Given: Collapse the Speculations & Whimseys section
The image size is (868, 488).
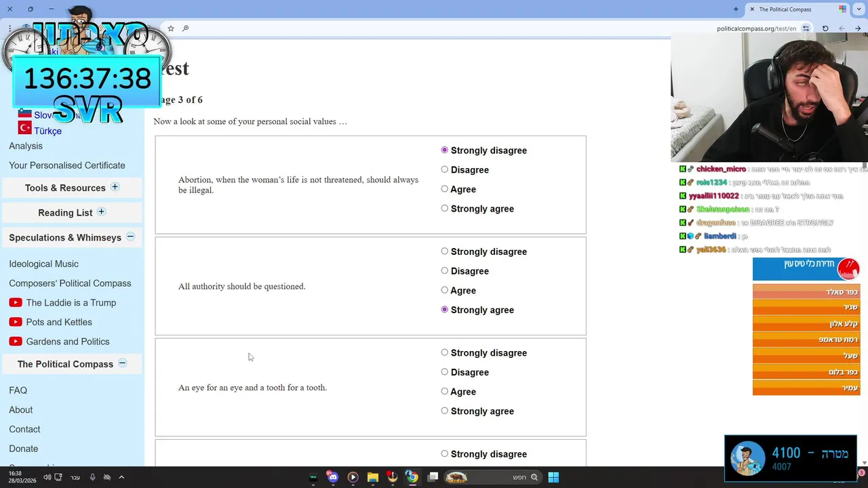Looking at the screenshot, I should pyautogui.click(x=130, y=237).
